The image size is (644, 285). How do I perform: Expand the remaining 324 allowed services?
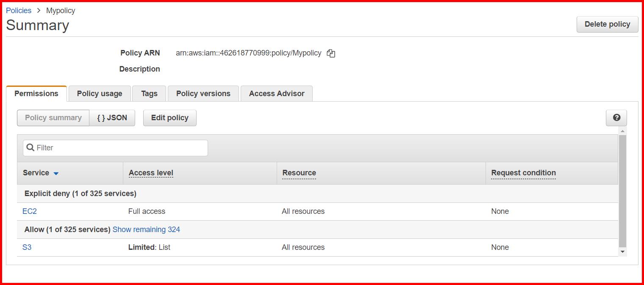click(x=146, y=229)
